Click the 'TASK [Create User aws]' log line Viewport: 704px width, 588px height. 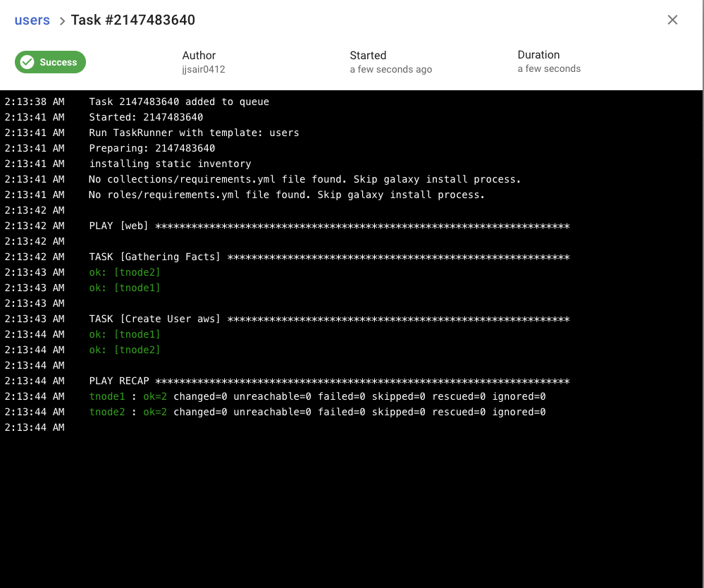pos(329,319)
